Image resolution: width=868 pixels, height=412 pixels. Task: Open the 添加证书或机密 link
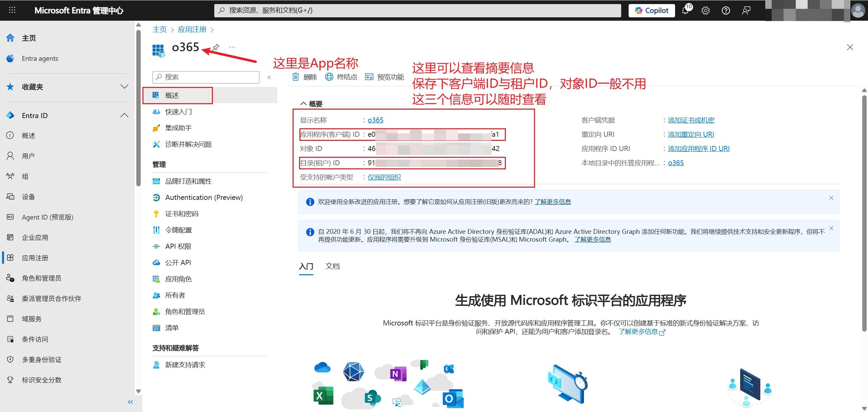(691, 120)
